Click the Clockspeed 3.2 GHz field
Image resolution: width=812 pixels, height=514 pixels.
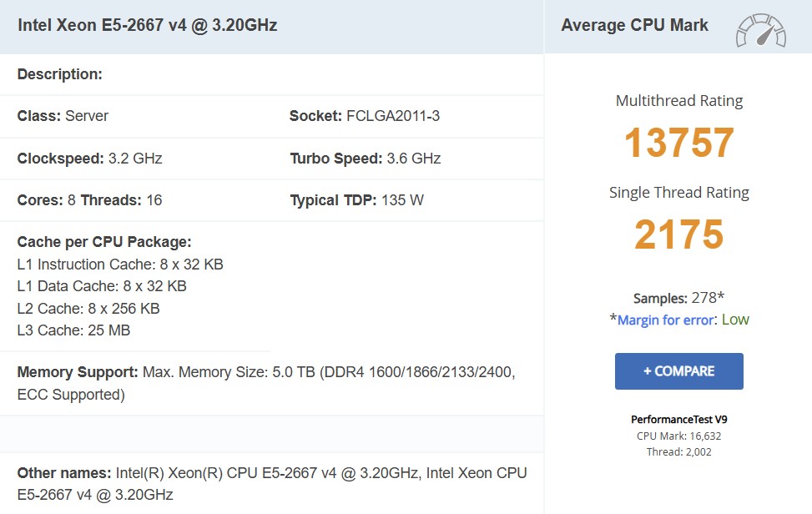pos(89,159)
